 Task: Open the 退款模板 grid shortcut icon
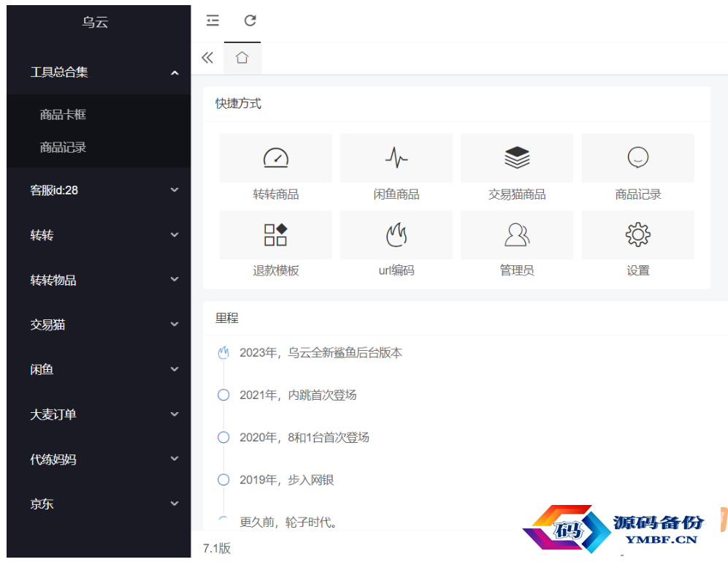pos(276,235)
